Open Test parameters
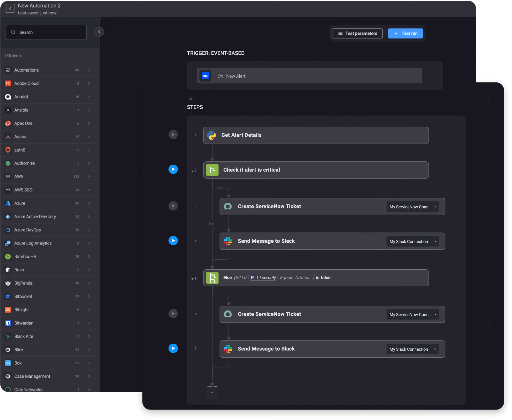Image resolution: width=512 pixels, height=420 pixels. click(358, 33)
